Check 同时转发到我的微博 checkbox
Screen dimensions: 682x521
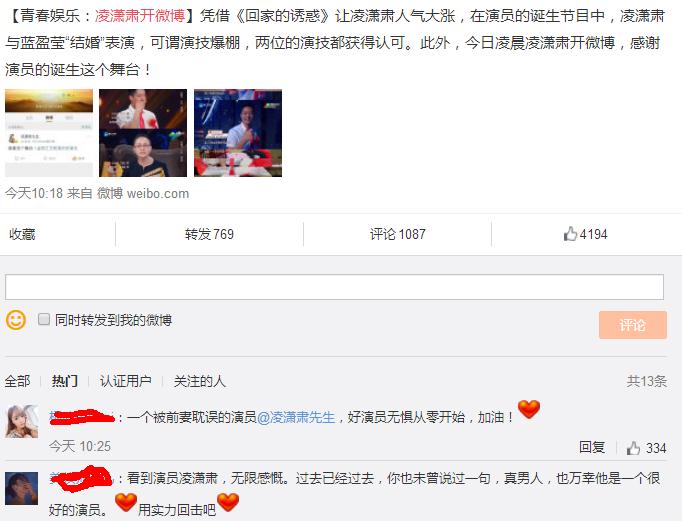coord(44,320)
